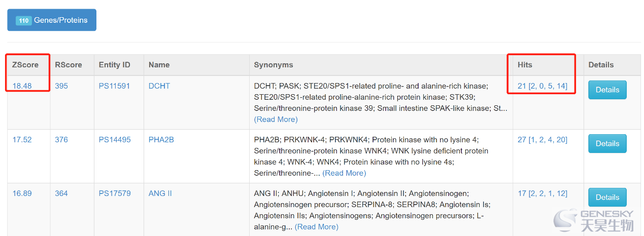Open Details for PHA2B row

pos(607,143)
